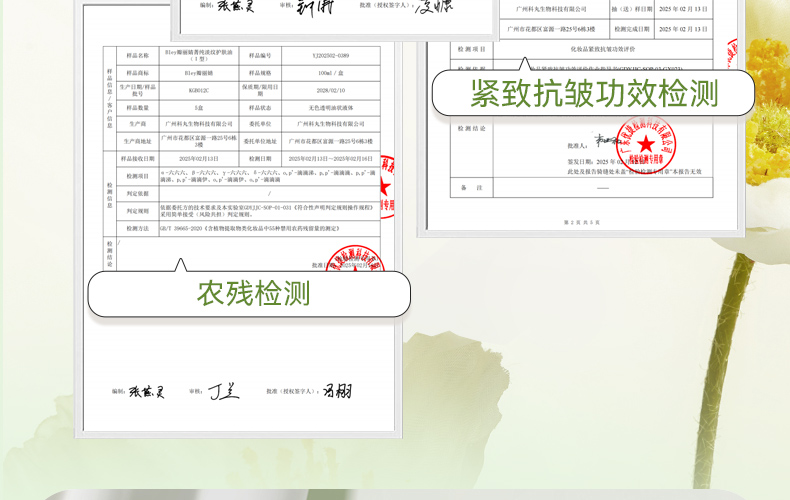790x500 pixels.
Task: Select received date '2025年02月13日' in pesticide report
Action: click(199, 159)
